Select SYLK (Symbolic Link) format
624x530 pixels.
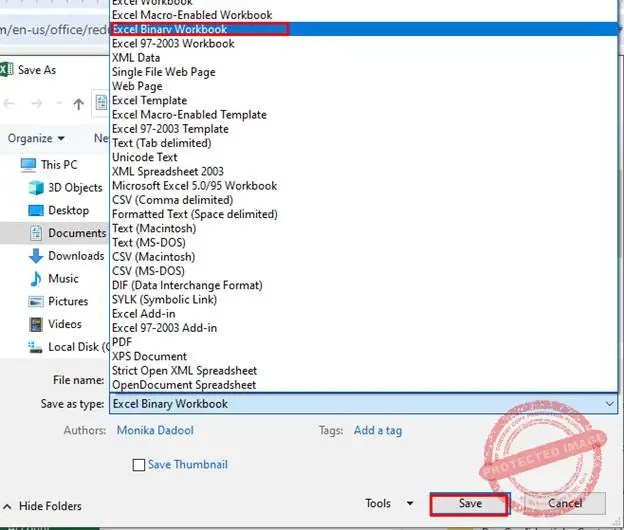363,300
